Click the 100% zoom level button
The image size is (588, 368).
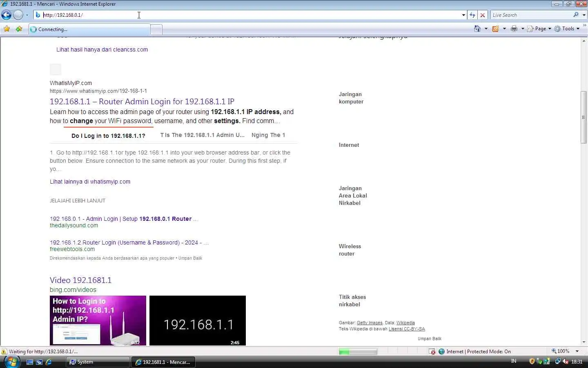point(560,351)
